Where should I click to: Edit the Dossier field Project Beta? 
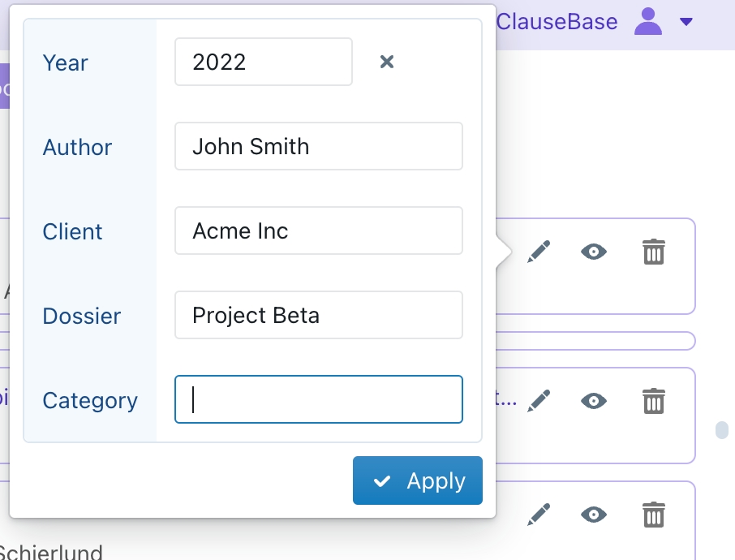[x=319, y=315]
